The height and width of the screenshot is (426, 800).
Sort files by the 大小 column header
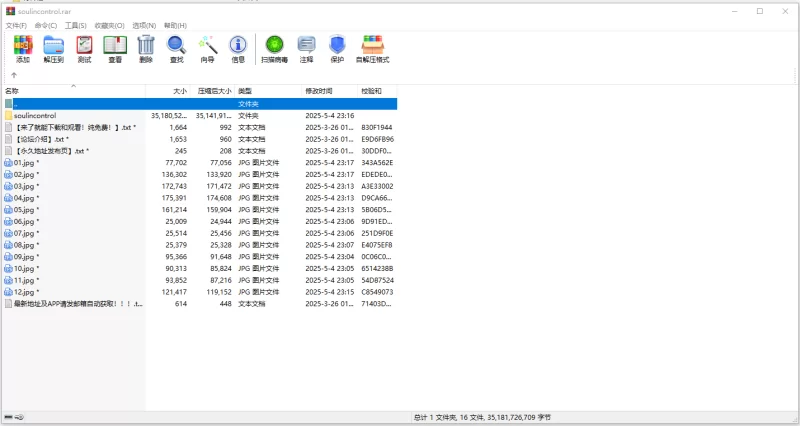click(180, 91)
